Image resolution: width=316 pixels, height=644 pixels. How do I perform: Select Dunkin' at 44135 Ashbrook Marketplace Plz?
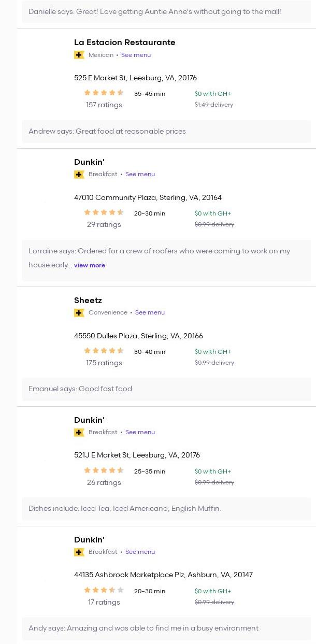89,540
